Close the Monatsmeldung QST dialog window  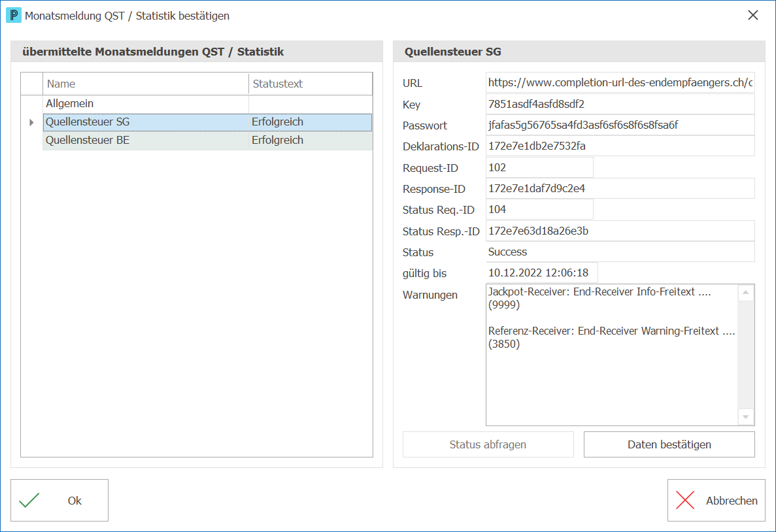752,15
